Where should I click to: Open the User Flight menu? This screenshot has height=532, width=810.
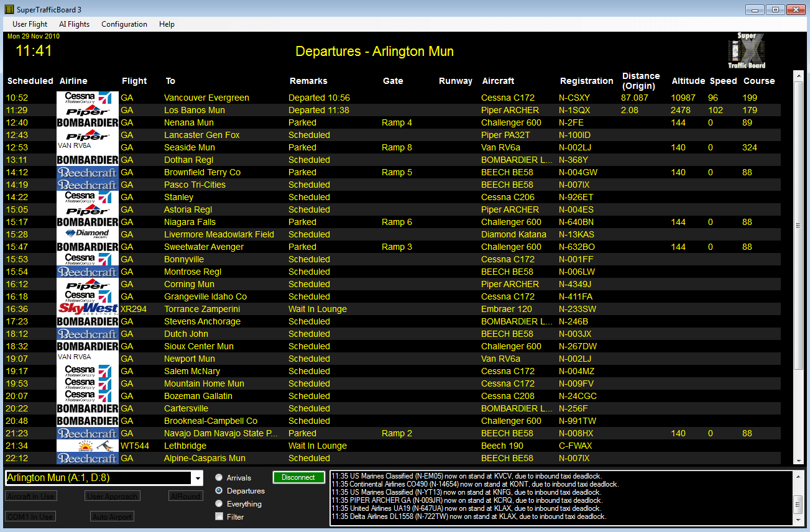30,24
